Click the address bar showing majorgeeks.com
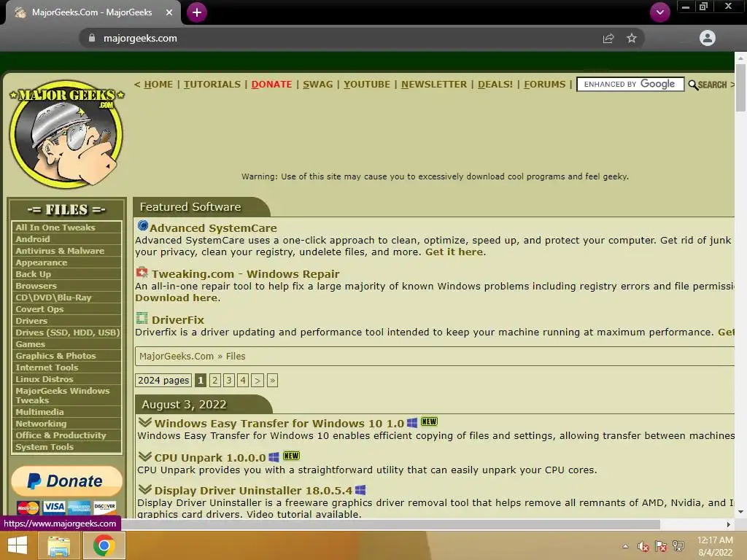The width and height of the screenshot is (747, 560). click(362, 38)
